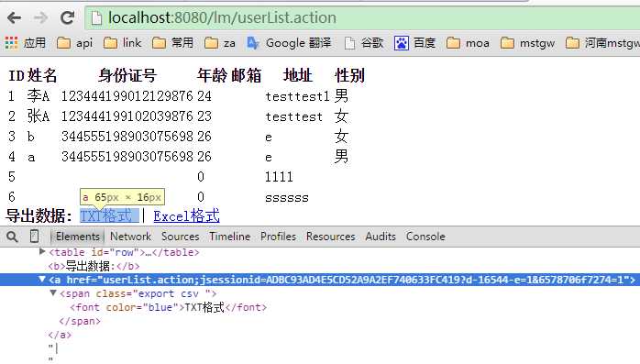This screenshot has height=364, width=640.
Task: Switch to the Resources tab
Action: click(331, 237)
